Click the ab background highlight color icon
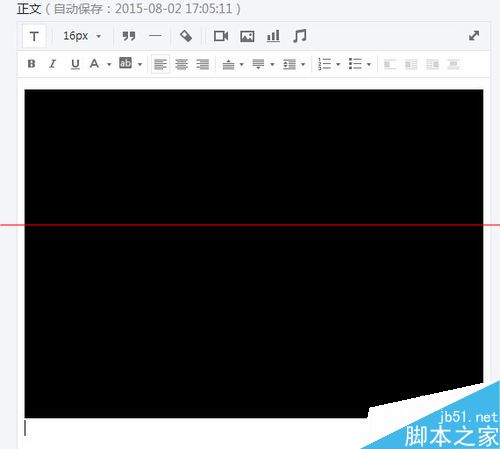The height and width of the screenshot is (449, 500). [x=125, y=63]
